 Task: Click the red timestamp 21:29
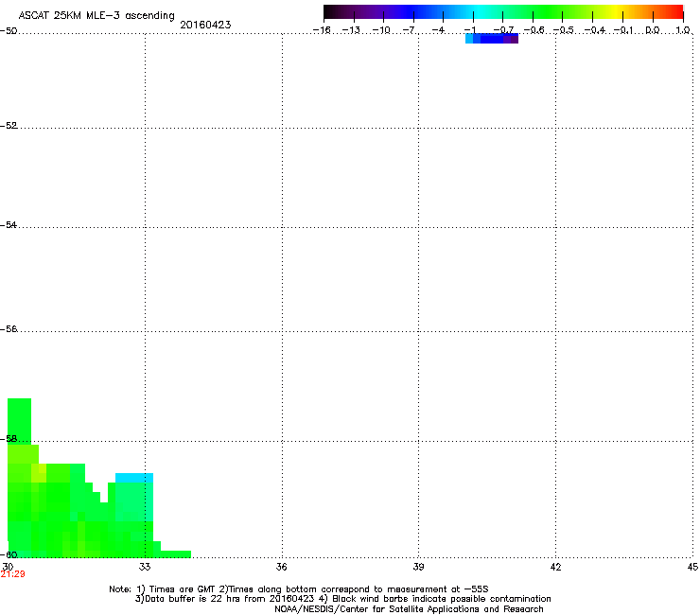[12, 574]
